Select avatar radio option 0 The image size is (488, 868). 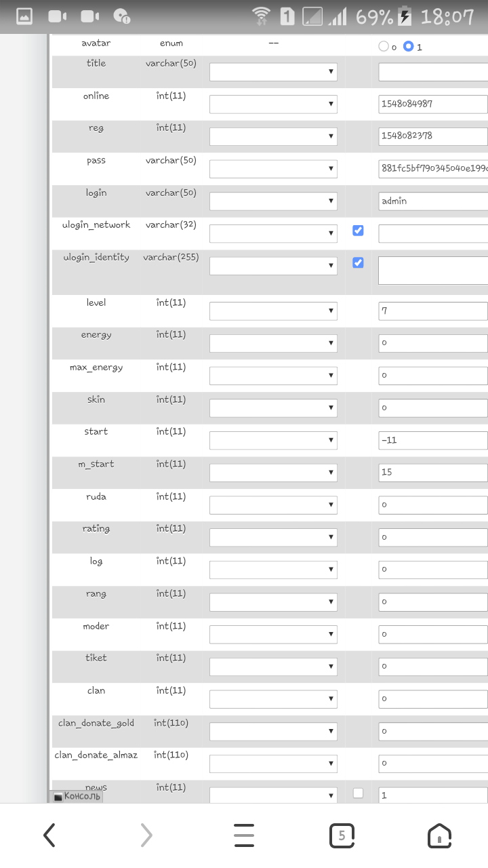pos(384,47)
